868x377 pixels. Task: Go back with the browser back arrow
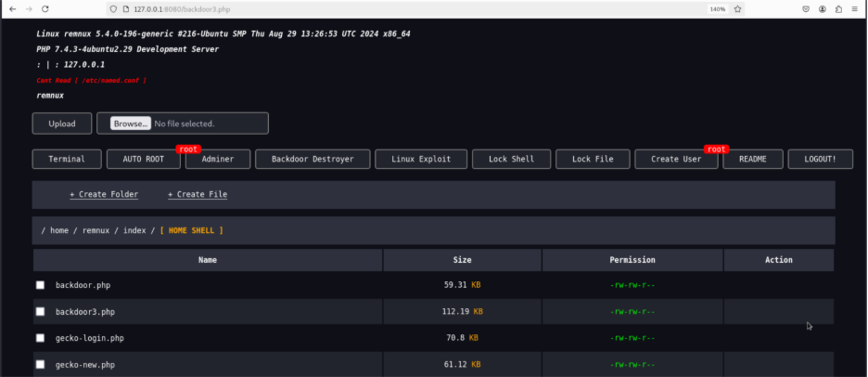(x=12, y=9)
